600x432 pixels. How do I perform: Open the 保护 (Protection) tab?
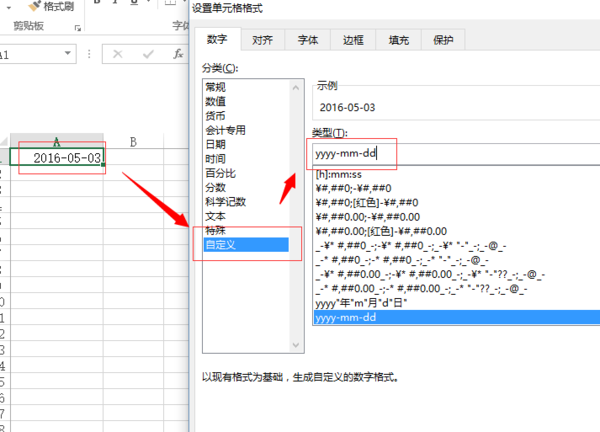(443, 40)
